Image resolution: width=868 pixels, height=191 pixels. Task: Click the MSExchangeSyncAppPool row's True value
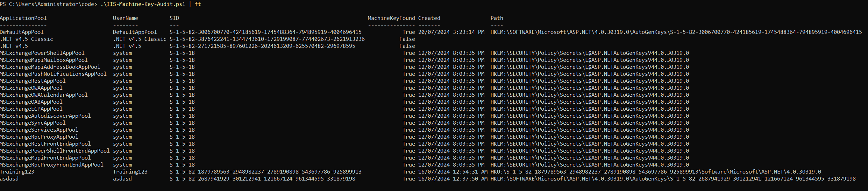[408, 123]
